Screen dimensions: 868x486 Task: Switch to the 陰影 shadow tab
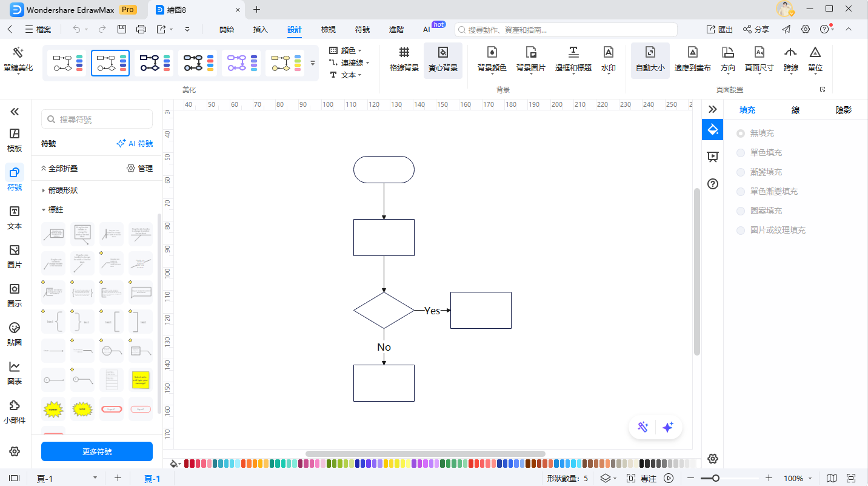point(843,110)
